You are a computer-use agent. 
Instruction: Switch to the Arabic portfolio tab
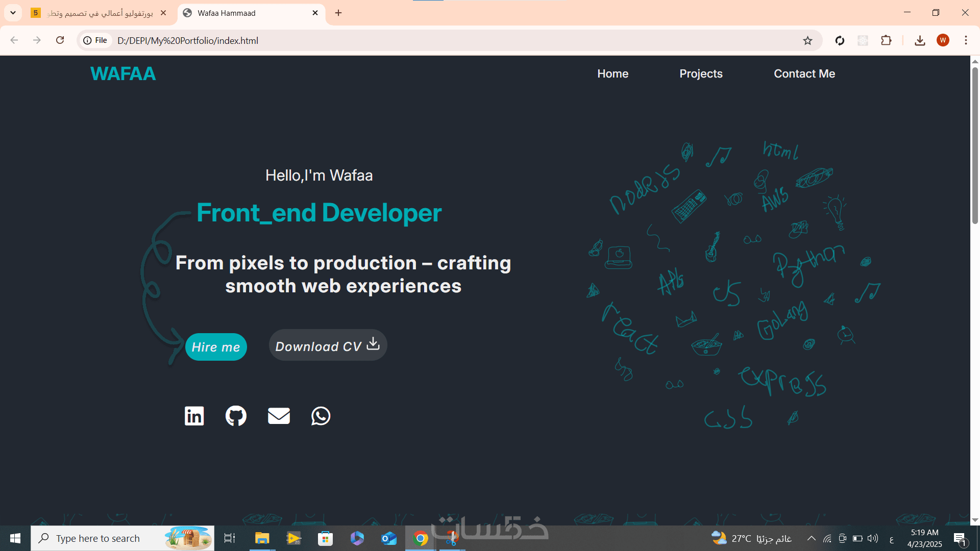pos(100,13)
